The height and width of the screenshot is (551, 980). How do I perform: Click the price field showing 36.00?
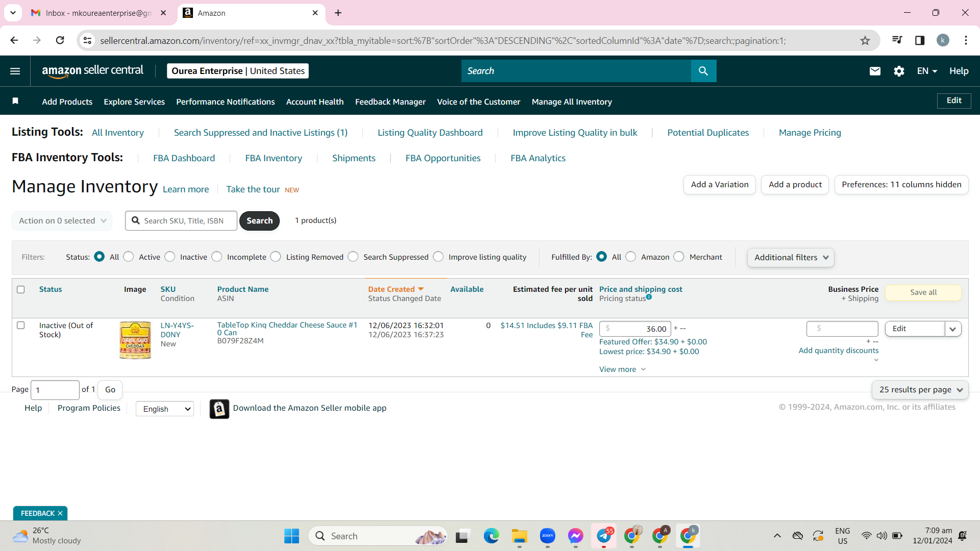click(635, 329)
